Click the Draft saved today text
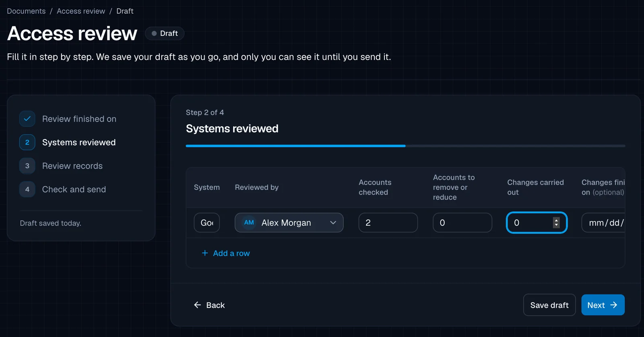This screenshot has width=644, height=337. [x=51, y=223]
